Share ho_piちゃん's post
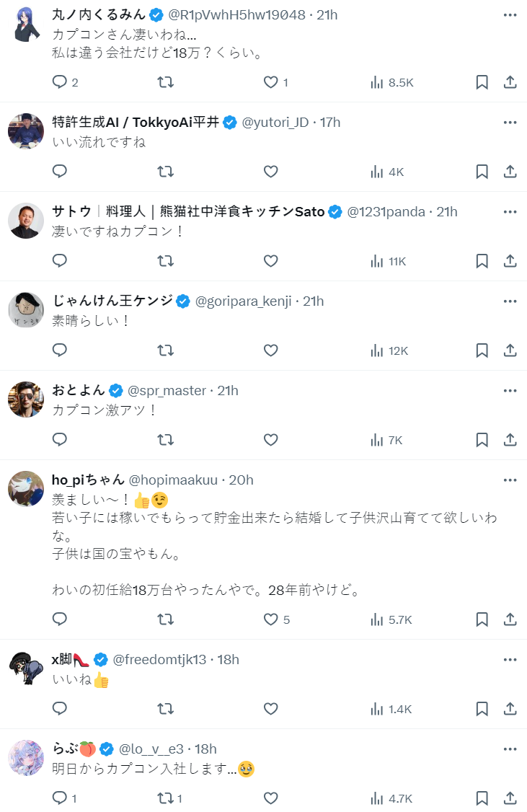527x812 pixels. pos(510,619)
